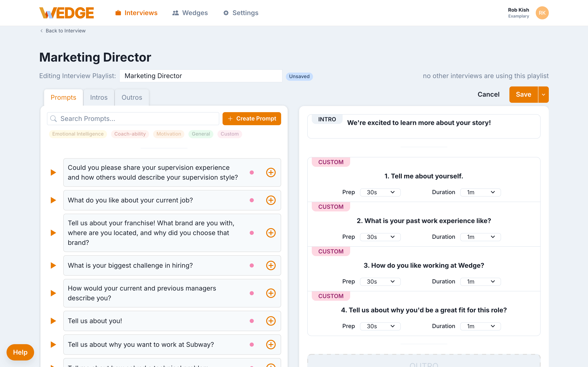The image size is (588, 367).
Task: Play preview of the supervision experience prompt
Action: (x=53, y=172)
